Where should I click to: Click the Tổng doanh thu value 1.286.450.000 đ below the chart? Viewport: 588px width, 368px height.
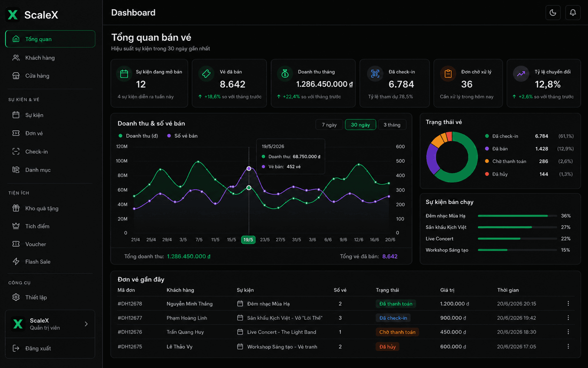(x=189, y=256)
